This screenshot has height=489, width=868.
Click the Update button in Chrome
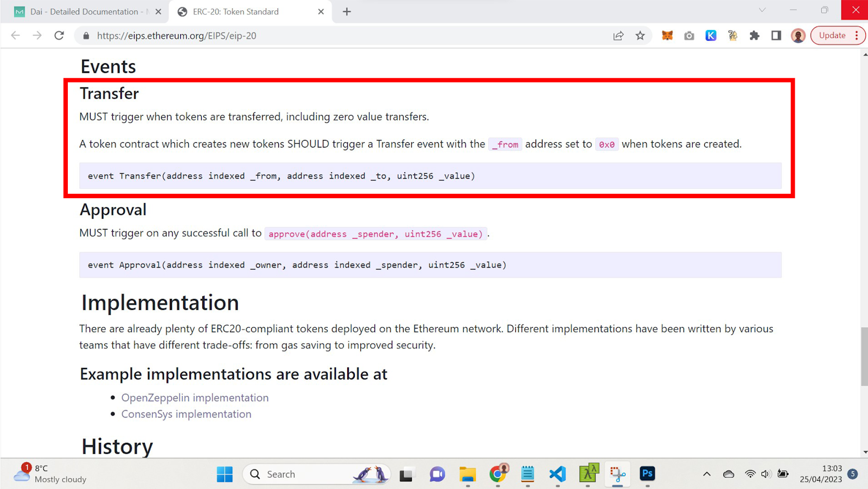click(x=832, y=36)
